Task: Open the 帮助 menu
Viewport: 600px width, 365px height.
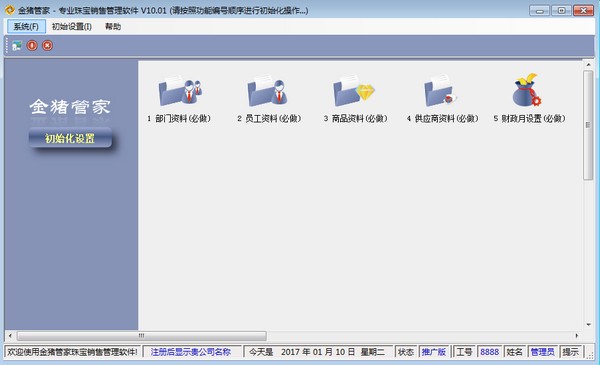Action: point(113,26)
